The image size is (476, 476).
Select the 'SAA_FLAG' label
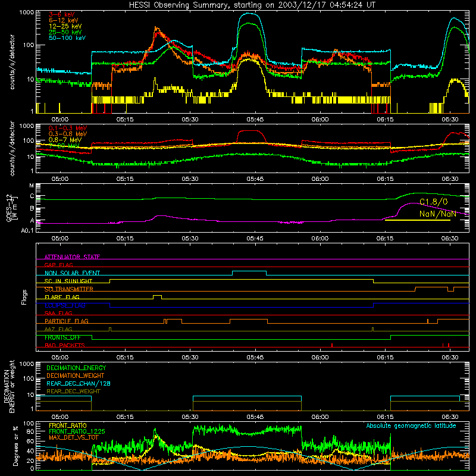[58, 313]
